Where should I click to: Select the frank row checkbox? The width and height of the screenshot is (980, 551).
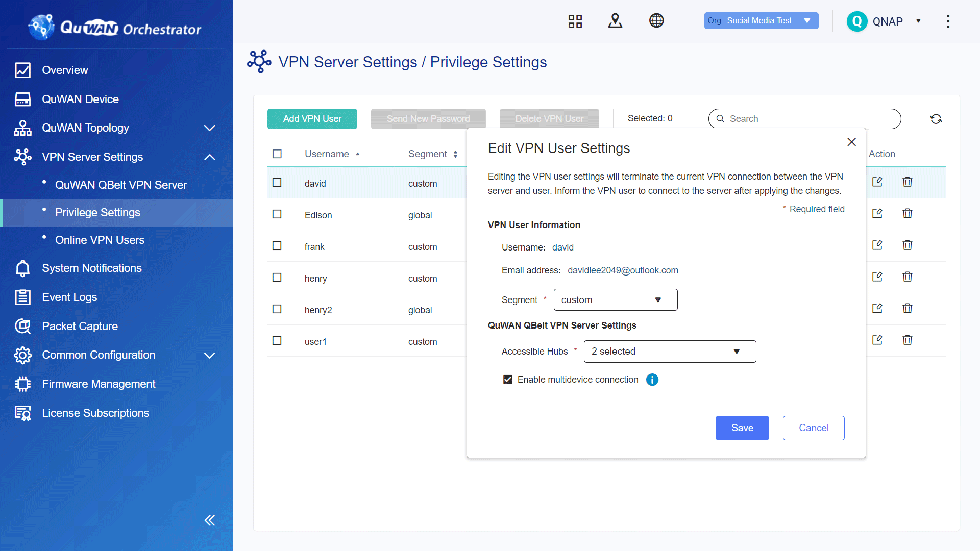(277, 246)
